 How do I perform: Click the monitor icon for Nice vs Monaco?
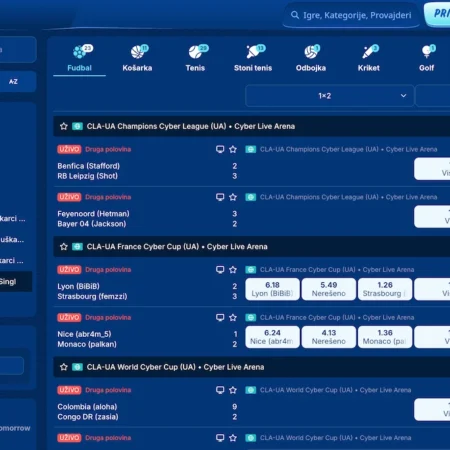tap(220, 317)
